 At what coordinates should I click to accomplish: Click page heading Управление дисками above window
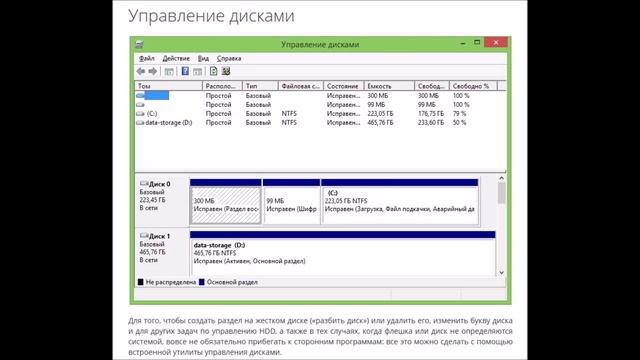[x=211, y=16]
